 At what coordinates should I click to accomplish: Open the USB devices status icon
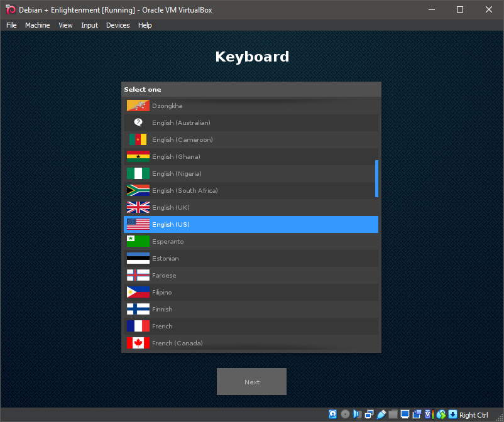point(381,414)
